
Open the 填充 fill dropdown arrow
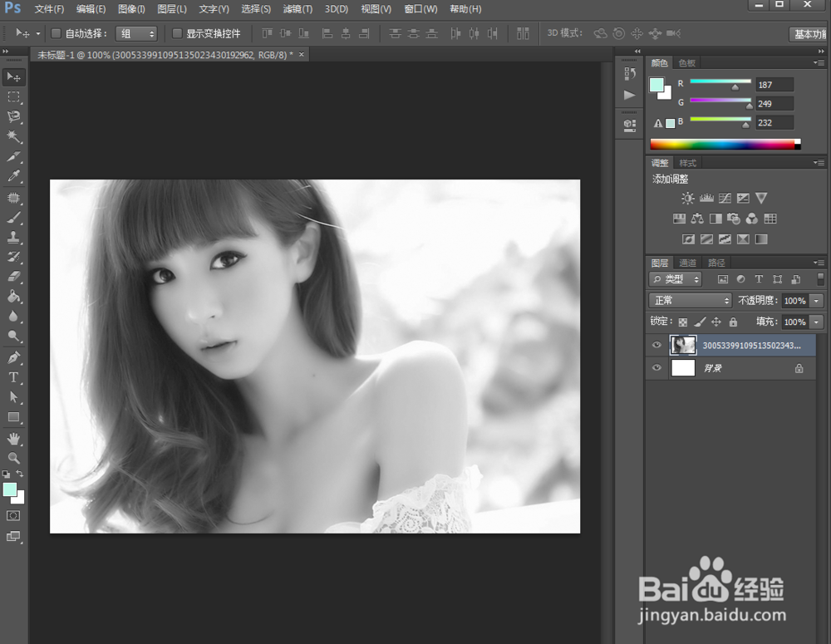pos(816,322)
